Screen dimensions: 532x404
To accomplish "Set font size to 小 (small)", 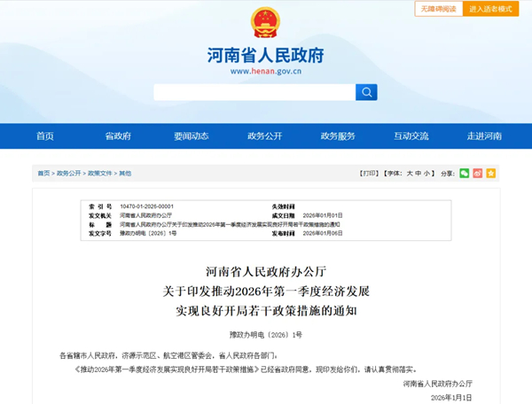I will coord(426,174).
